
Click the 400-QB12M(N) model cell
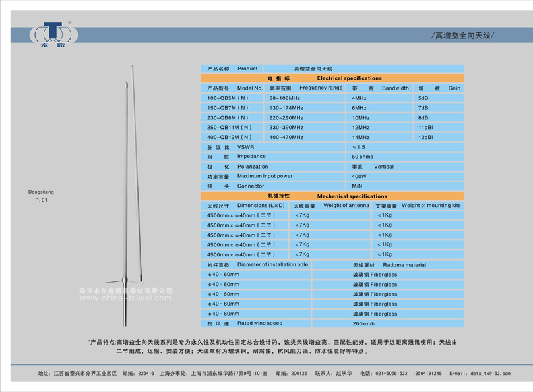coord(229,138)
